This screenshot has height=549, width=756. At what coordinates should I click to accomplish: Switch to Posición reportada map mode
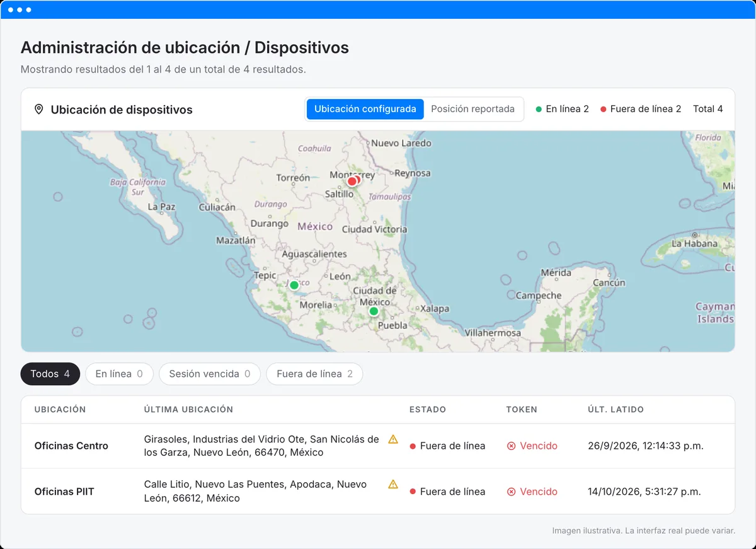(473, 109)
